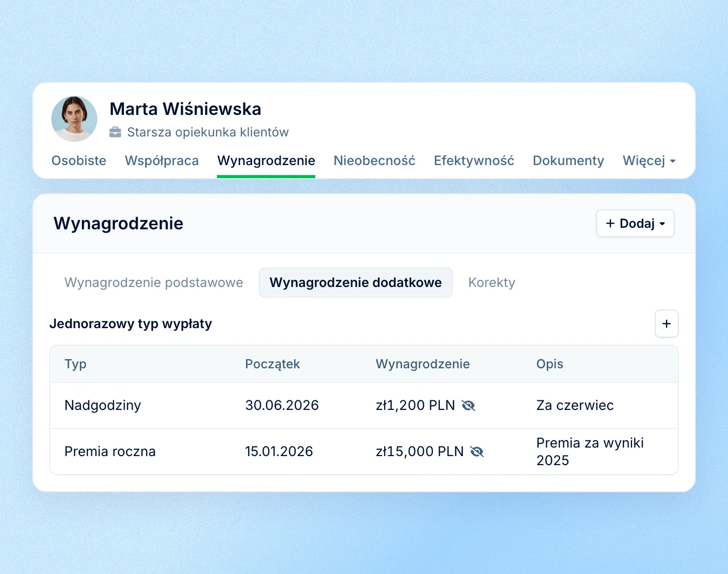Click the date 30.06.2026

click(282, 405)
